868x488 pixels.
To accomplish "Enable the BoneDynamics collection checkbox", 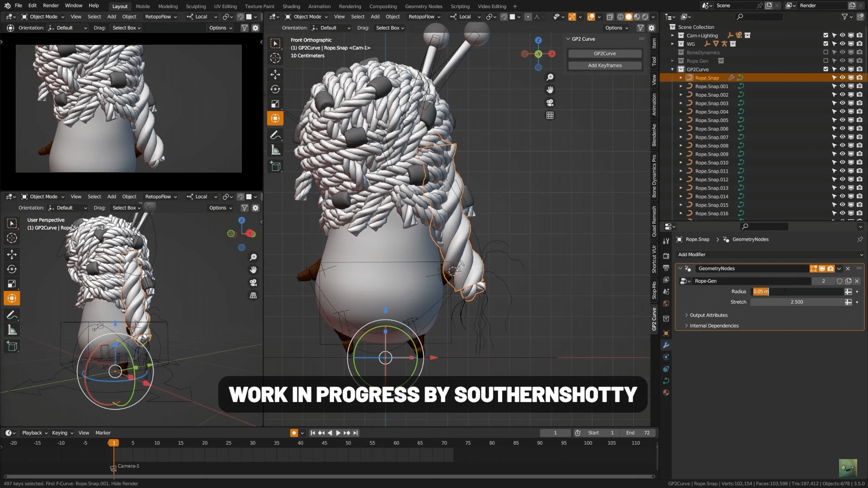I will click(826, 52).
